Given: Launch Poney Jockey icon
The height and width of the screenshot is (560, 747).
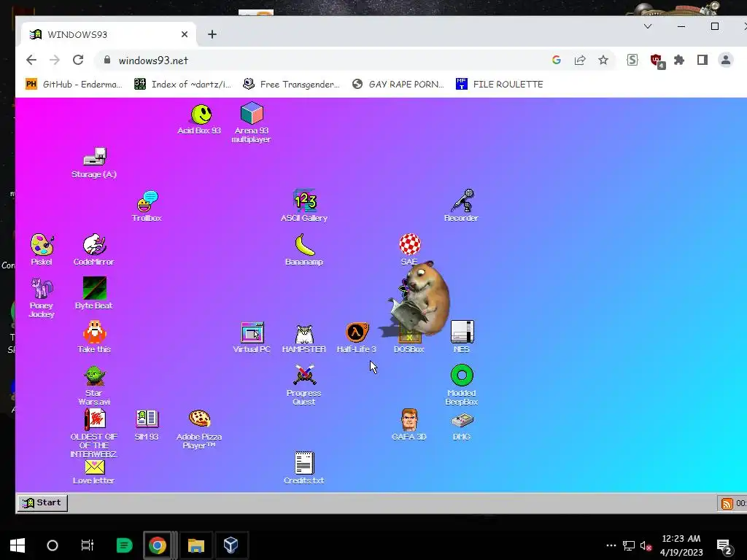Looking at the screenshot, I should (42, 297).
